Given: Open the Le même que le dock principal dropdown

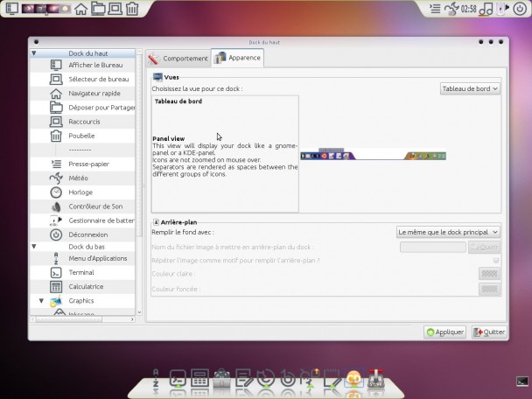Looking at the screenshot, I should [448, 233].
